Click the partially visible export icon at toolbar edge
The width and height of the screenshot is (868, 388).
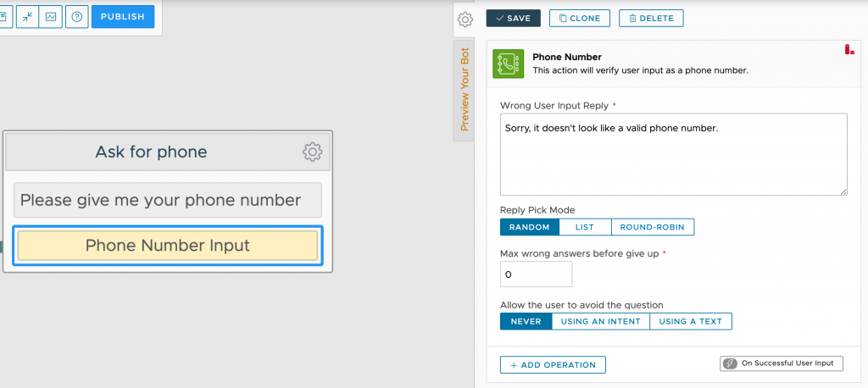pos(6,17)
